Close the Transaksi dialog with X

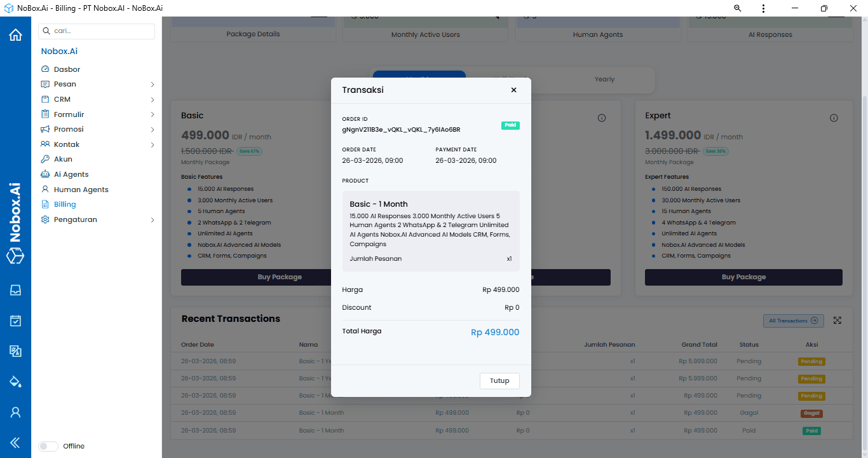[x=513, y=90]
